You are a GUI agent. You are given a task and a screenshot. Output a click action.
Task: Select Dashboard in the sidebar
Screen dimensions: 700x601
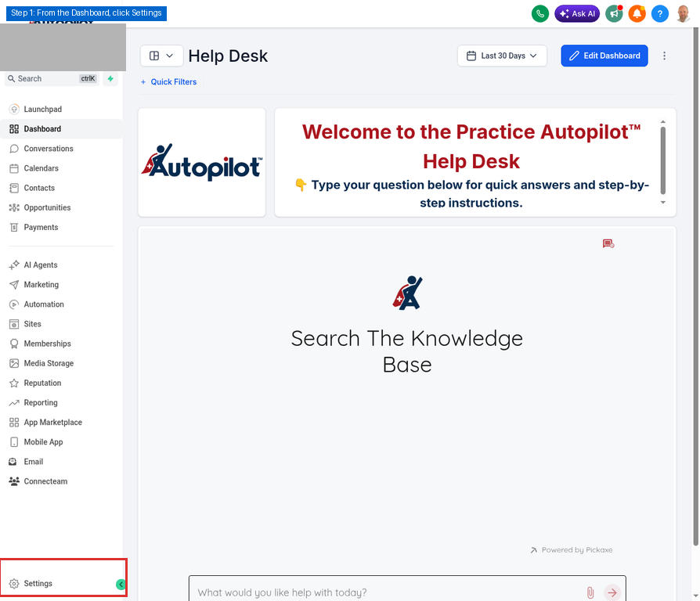click(x=61, y=129)
